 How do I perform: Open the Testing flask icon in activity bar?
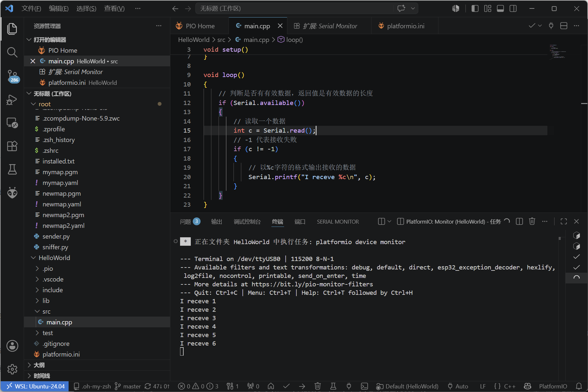click(12, 169)
